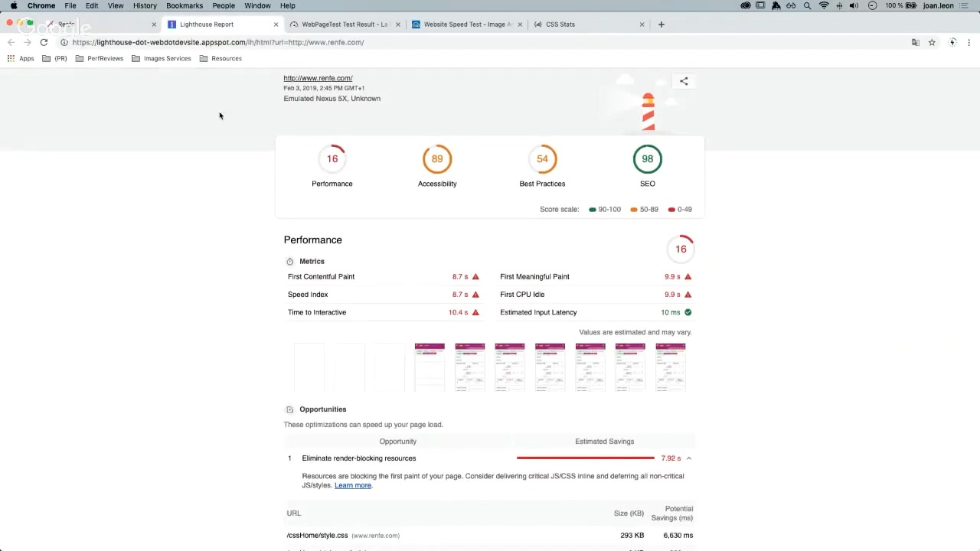The image size is (980, 551).
Task: Open a new tab with the plus button
Action: coord(661,24)
